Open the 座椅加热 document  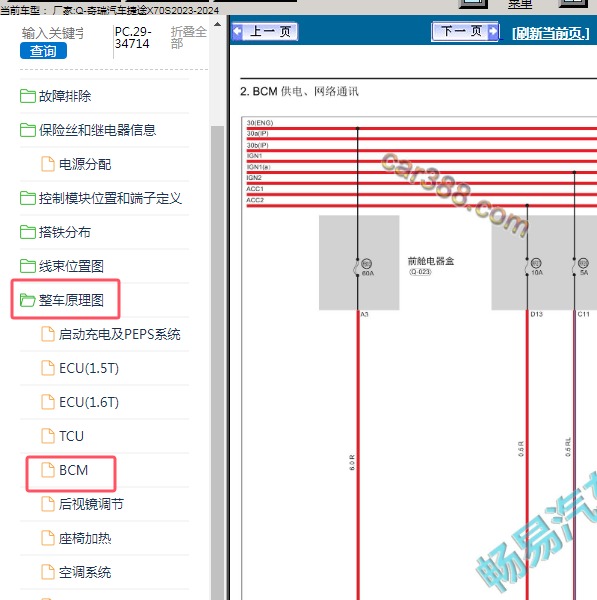tap(76, 538)
